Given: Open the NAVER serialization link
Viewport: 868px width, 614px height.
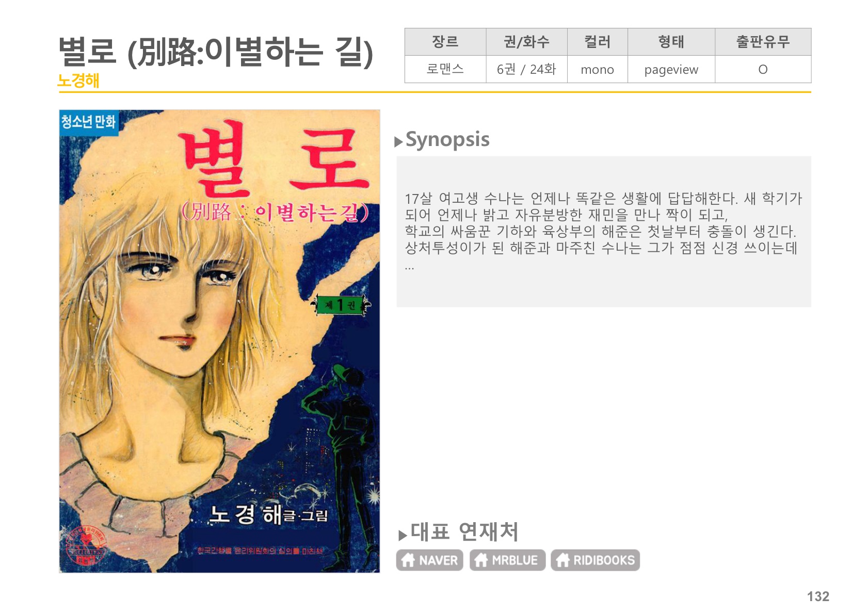Looking at the screenshot, I should tap(429, 560).
